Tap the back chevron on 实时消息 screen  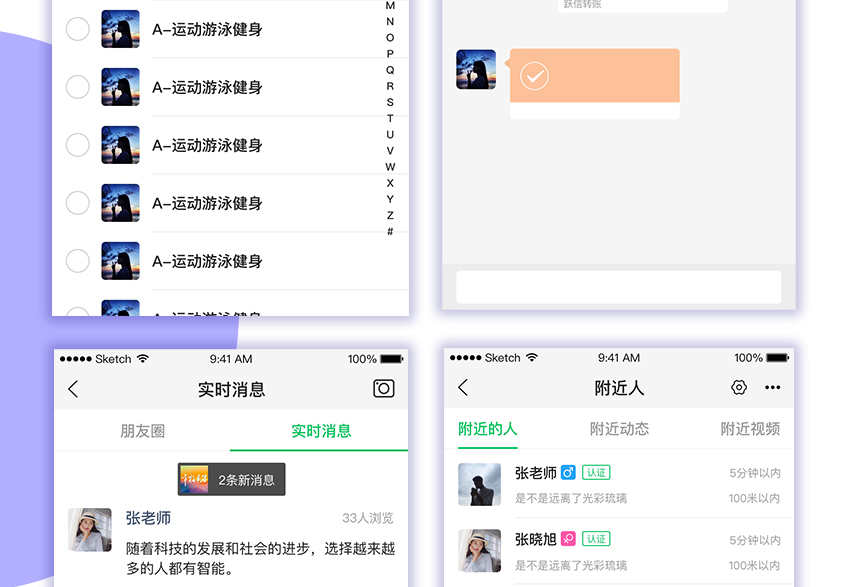73,389
